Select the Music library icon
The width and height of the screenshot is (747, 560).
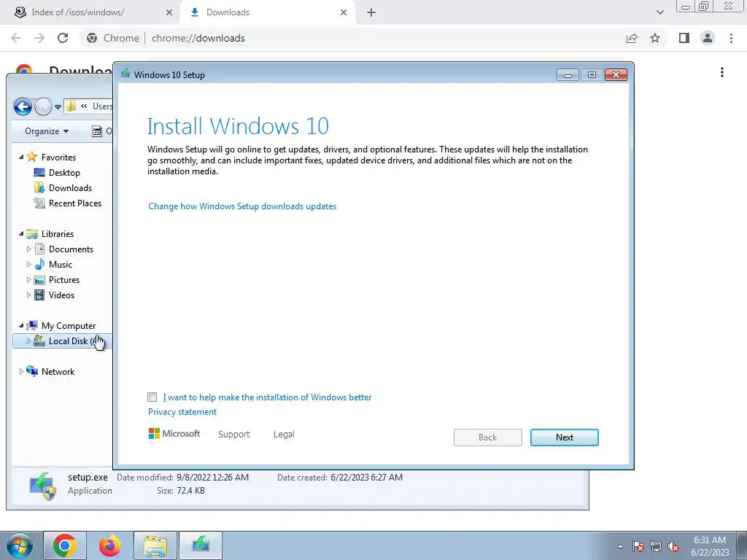[40, 264]
